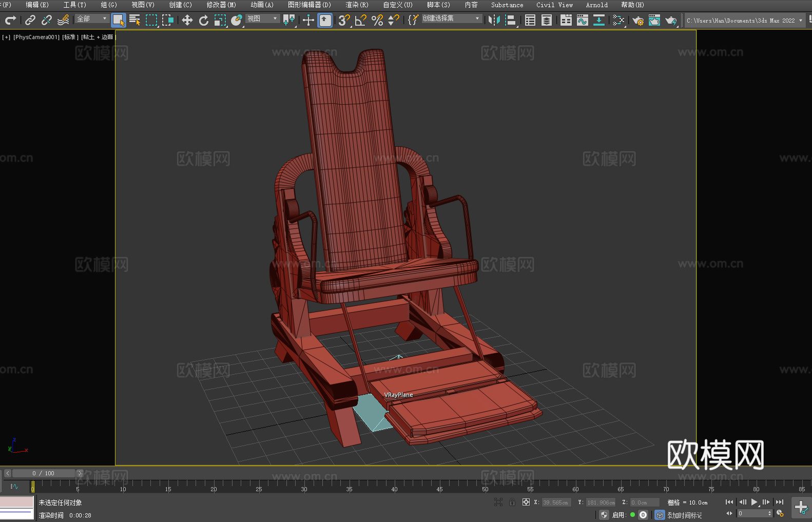
Task: Go to Start frame button
Action: [729, 502]
